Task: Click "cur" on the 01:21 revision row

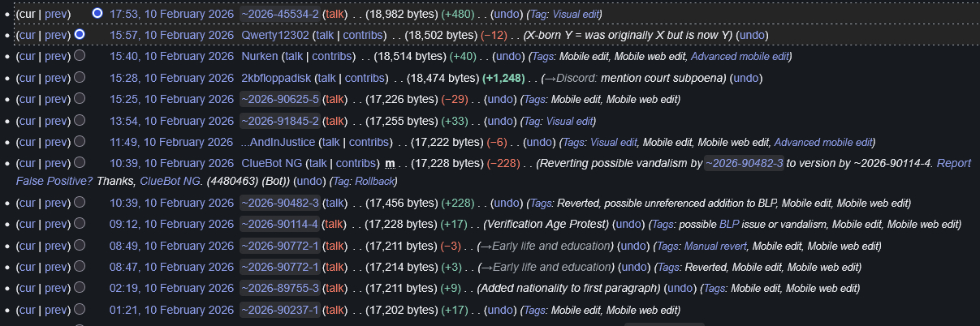Action: (26, 310)
